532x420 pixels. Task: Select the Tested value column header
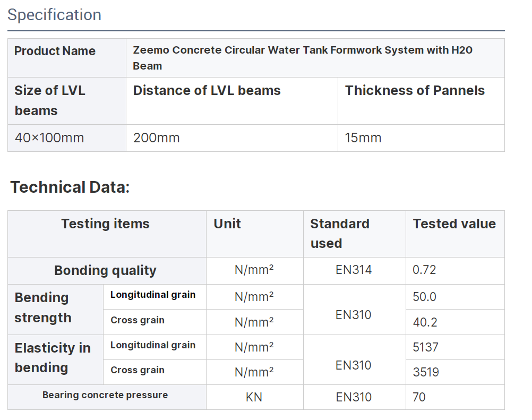(x=454, y=224)
